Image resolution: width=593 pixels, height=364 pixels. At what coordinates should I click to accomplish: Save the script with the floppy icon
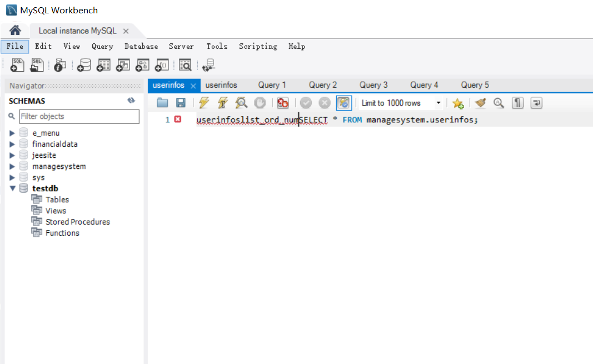click(181, 103)
